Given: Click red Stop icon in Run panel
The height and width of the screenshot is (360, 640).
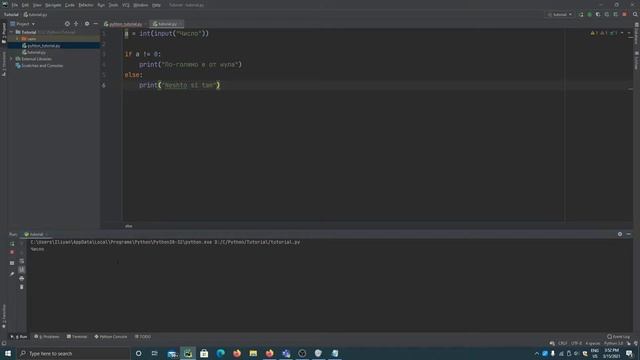Looking at the screenshot, I should (x=12, y=253).
